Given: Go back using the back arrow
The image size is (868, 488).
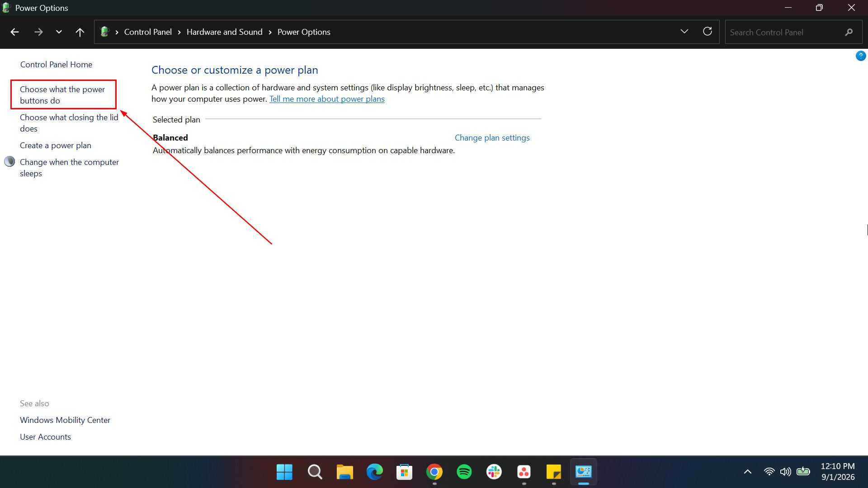Looking at the screenshot, I should 14,32.
